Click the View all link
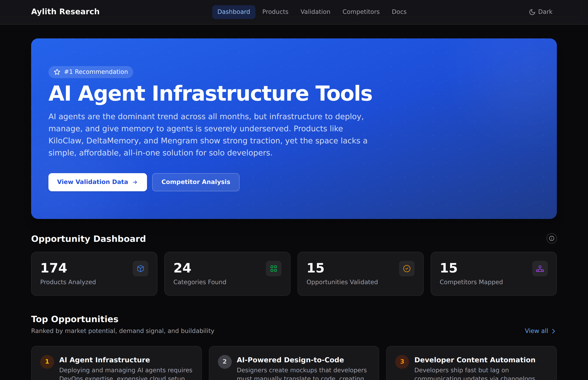This screenshot has height=380, width=588. (x=540, y=331)
